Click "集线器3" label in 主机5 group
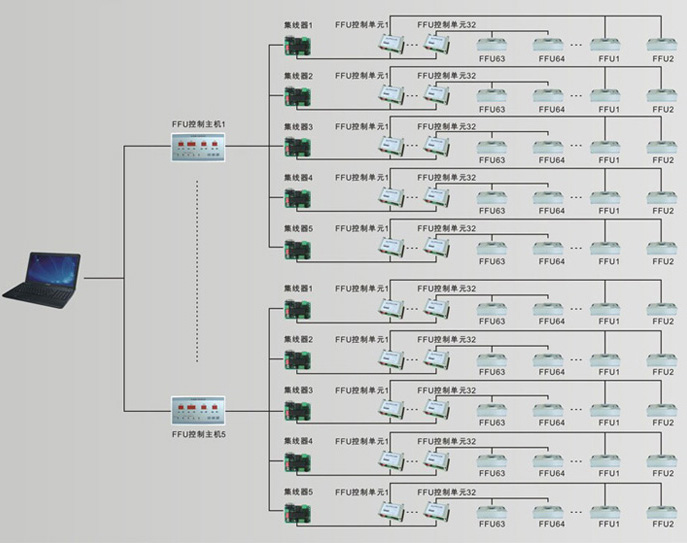Viewport: 687px width, 543px height. pyautogui.click(x=298, y=390)
